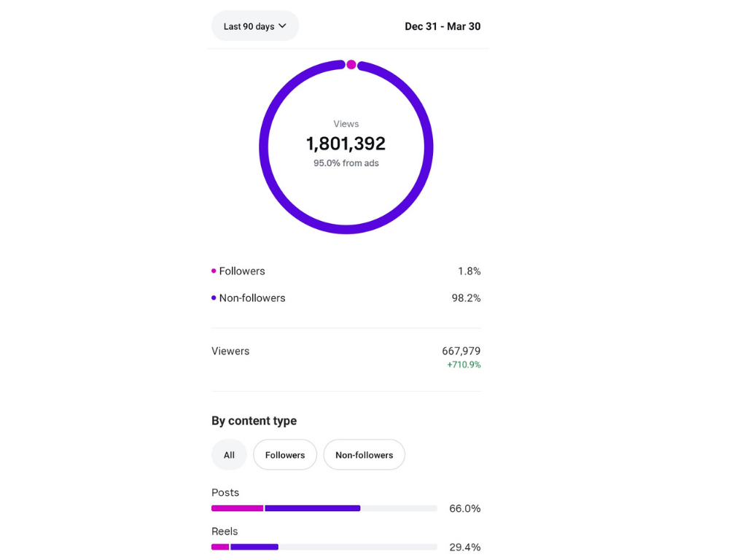Screen dimensions: 729x560
Task: Click the Dec 31 - Mar 30 date range
Action: [443, 26]
